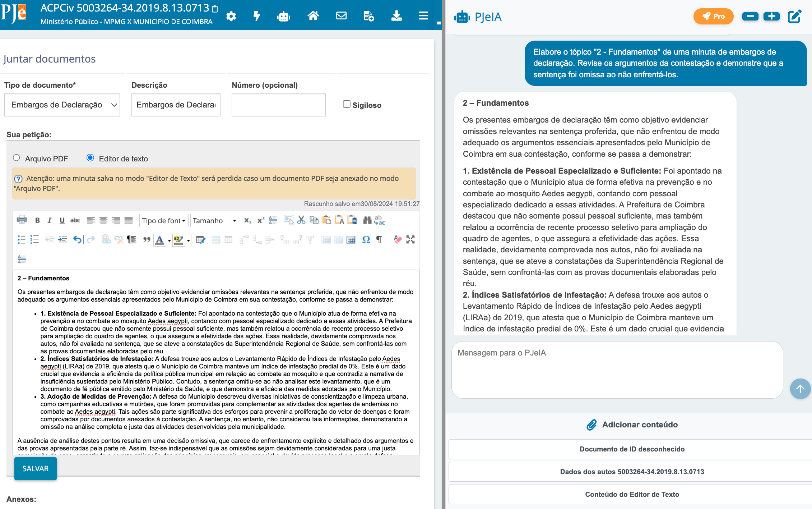Center align the paragraph text
Viewport: 812px width, 509px height.
pyautogui.click(x=103, y=220)
